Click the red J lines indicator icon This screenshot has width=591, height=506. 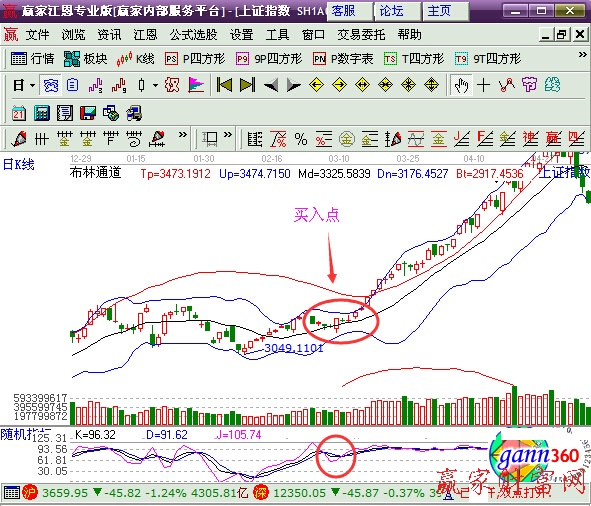(x=462, y=139)
